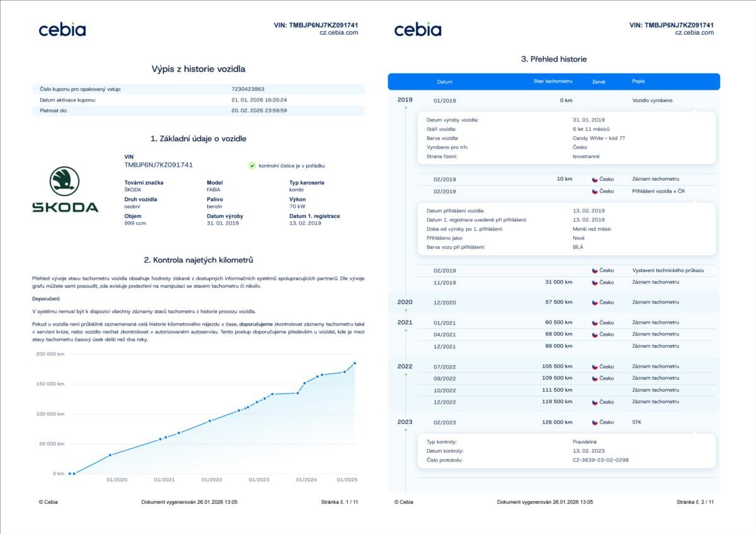Click the last data point on the mileage chart
756x534 pixels.
click(x=355, y=363)
